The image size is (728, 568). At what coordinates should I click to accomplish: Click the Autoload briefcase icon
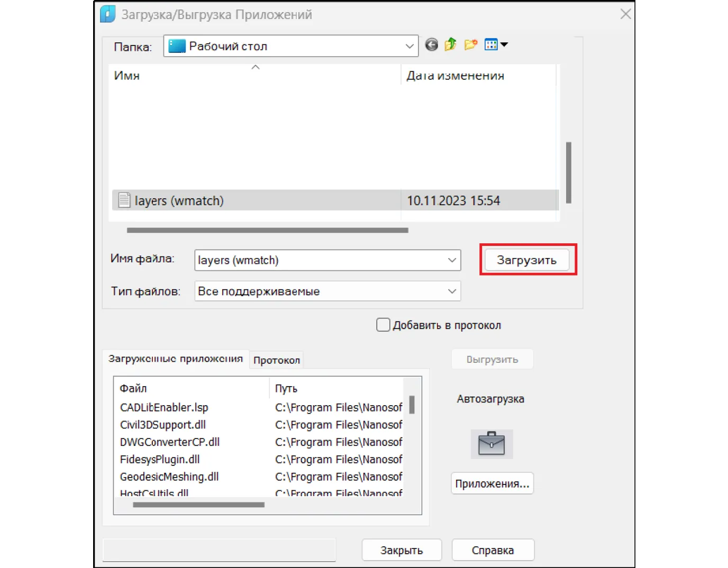point(492,444)
